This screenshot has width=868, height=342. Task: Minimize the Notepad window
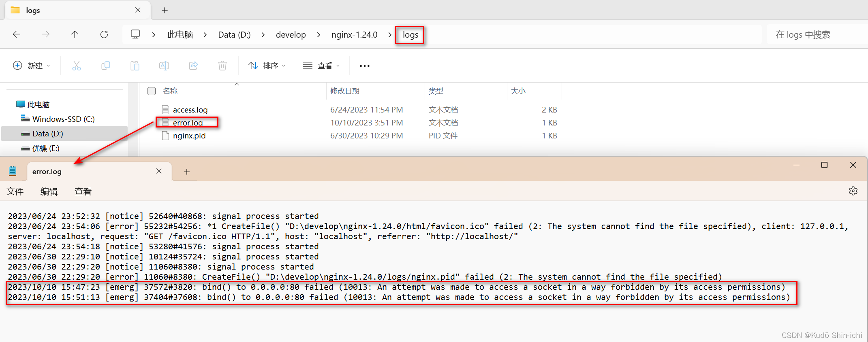[x=796, y=165]
